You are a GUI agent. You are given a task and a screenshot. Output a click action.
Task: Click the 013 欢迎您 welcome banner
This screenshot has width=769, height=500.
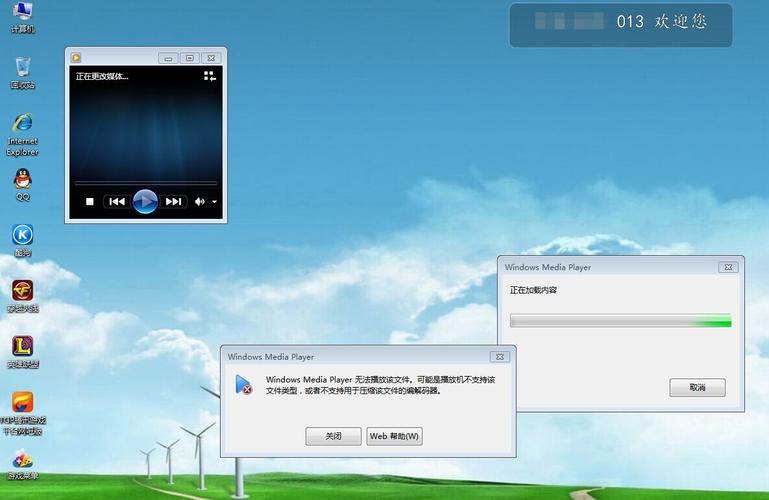pos(621,25)
